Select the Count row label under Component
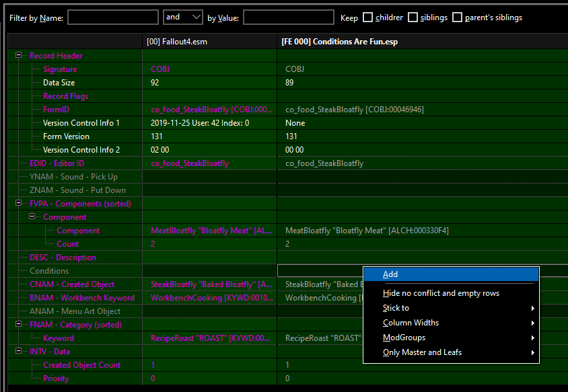Viewport: 568px width, 392px height. 67,244
